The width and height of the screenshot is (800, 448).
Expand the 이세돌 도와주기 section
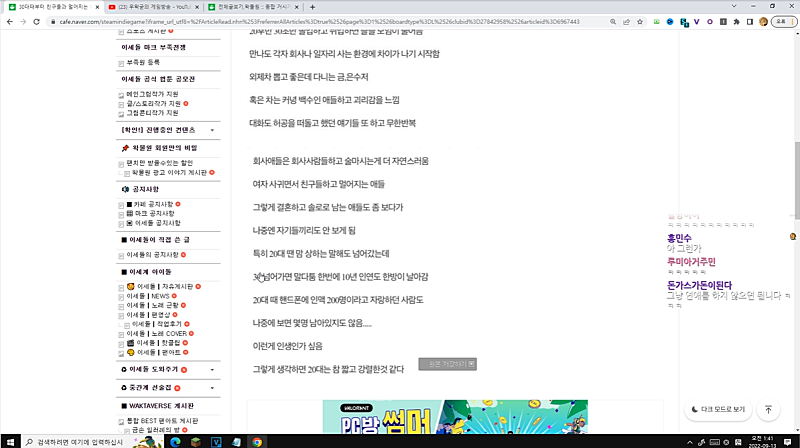(x=212, y=369)
